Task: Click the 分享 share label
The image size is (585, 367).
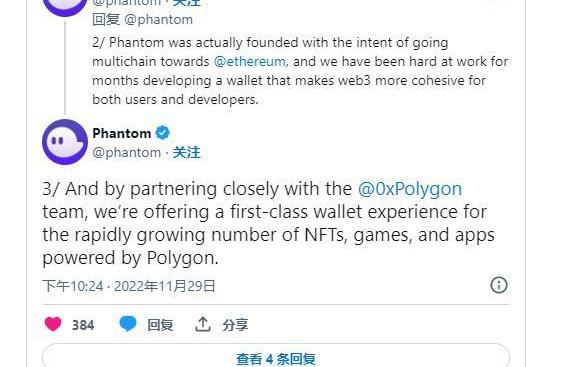Action: [x=235, y=325]
